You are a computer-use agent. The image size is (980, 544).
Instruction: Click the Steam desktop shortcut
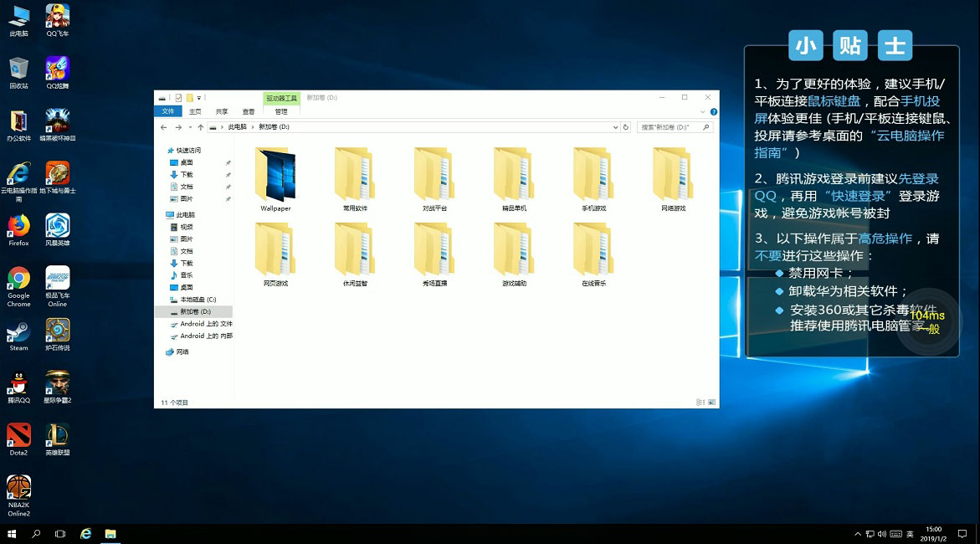(x=18, y=332)
